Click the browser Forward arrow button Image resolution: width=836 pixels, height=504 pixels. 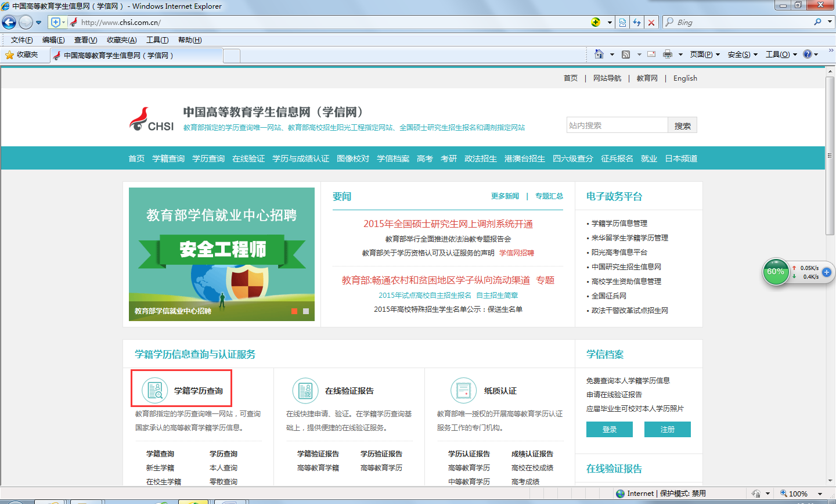26,22
